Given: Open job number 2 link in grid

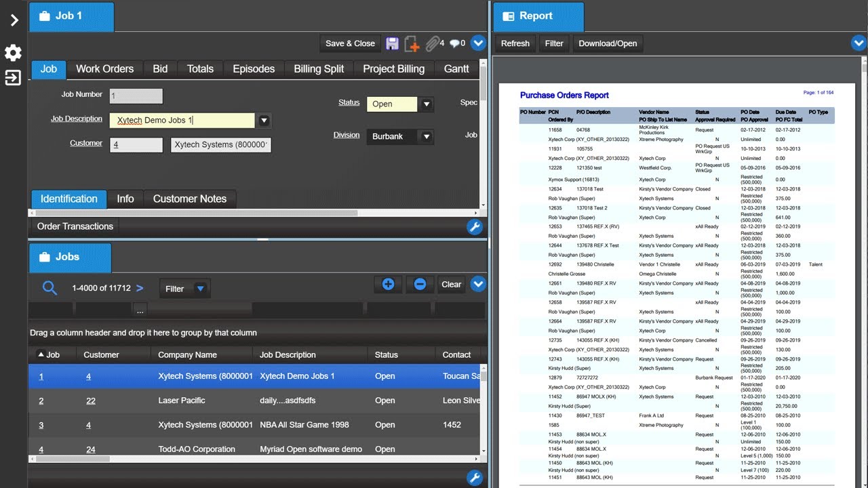Looking at the screenshot, I should tap(41, 401).
